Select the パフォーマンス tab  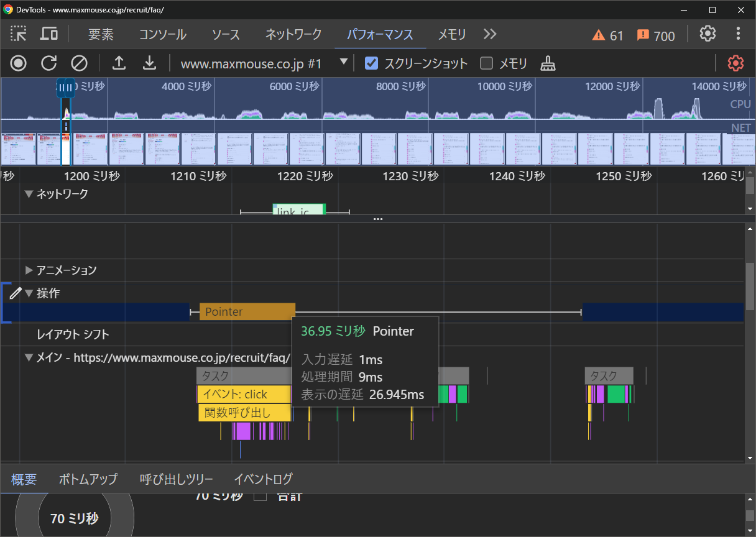click(x=380, y=34)
